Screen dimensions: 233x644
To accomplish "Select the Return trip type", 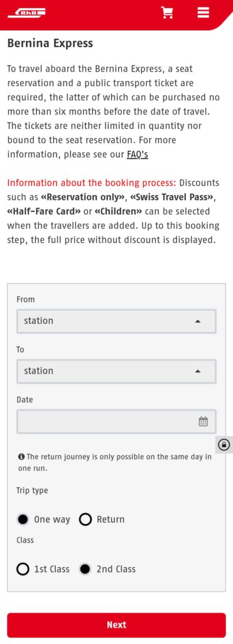I will tap(102, 519).
